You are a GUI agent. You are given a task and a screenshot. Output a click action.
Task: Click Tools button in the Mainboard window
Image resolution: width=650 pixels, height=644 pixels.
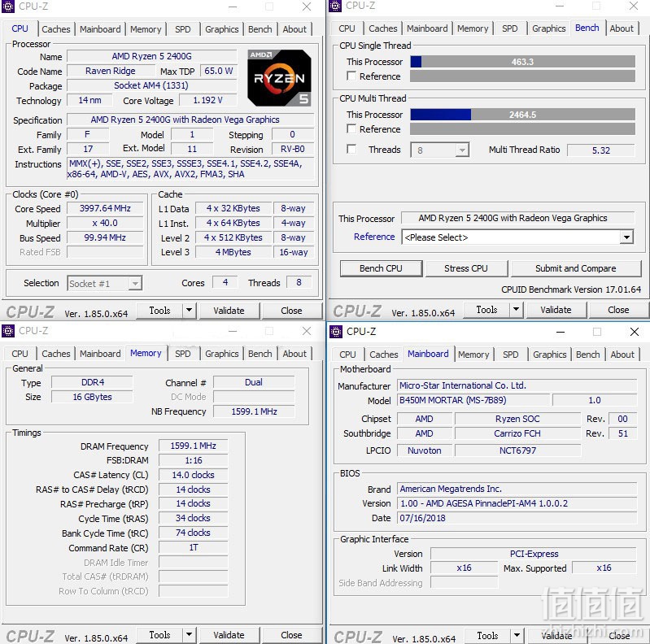click(488, 636)
